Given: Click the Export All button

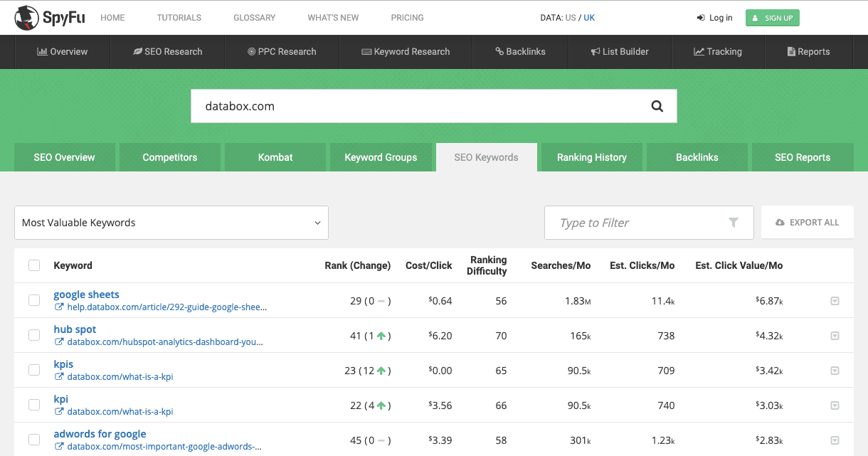Looking at the screenshot, I should [x=807, y=223].
